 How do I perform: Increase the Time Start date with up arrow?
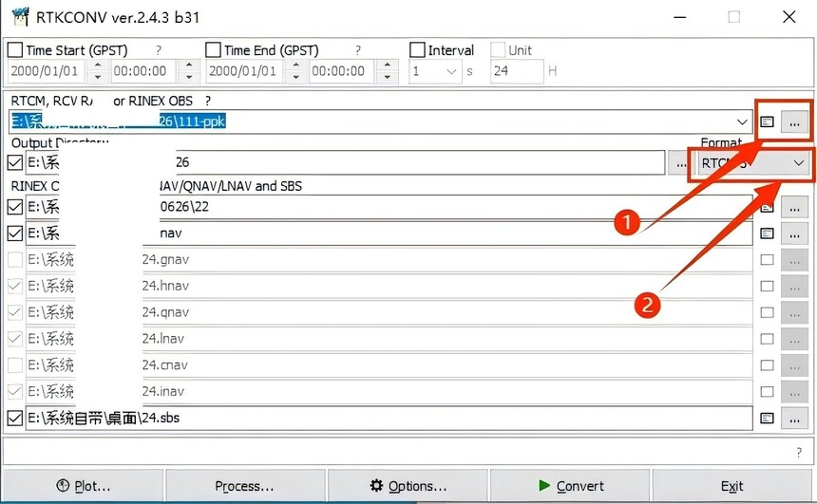(x=98, y=65)
